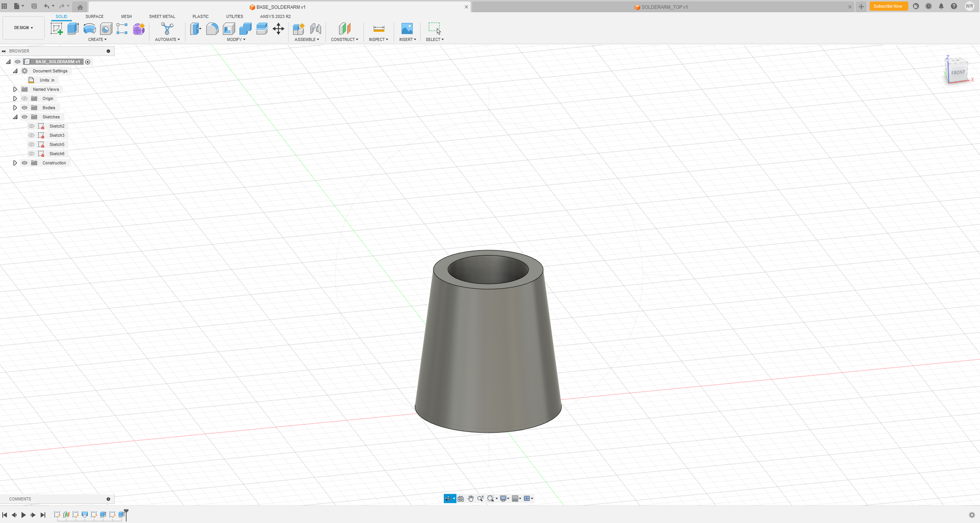Show Sketch3 using its eye icon
The height and width of the screenshot is (523, 980).
click(x=31, y=135)
